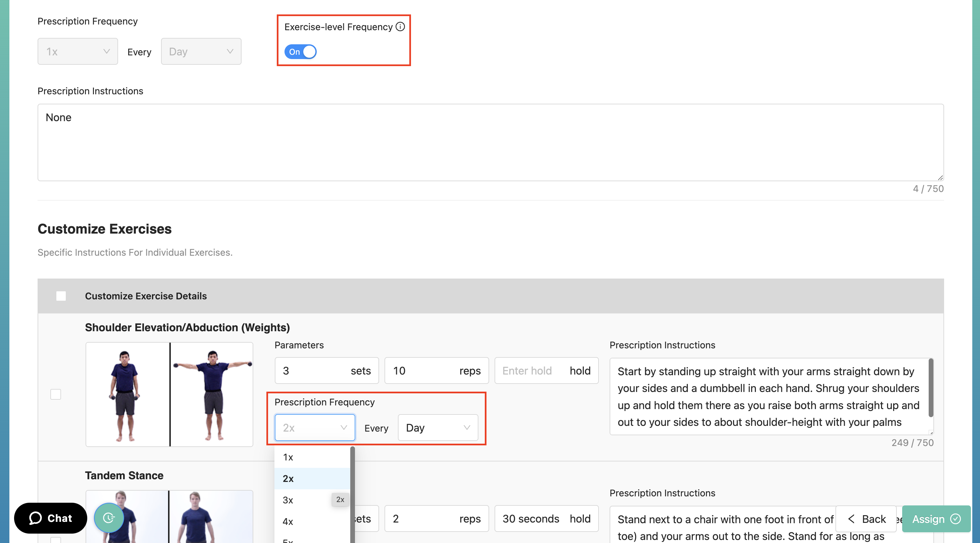Screen dimensions: 980x543
Task: Click the arms-raised shoulder exercise image
Action: [x=211, y=394]
